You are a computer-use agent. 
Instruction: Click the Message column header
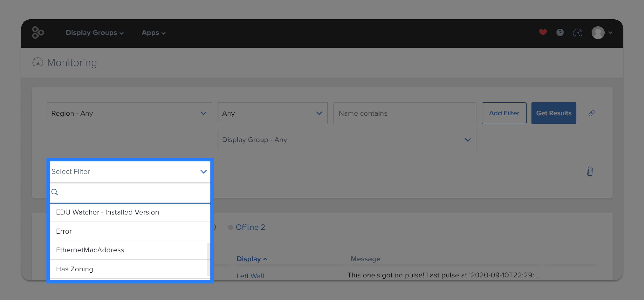(x=365, y=259)
